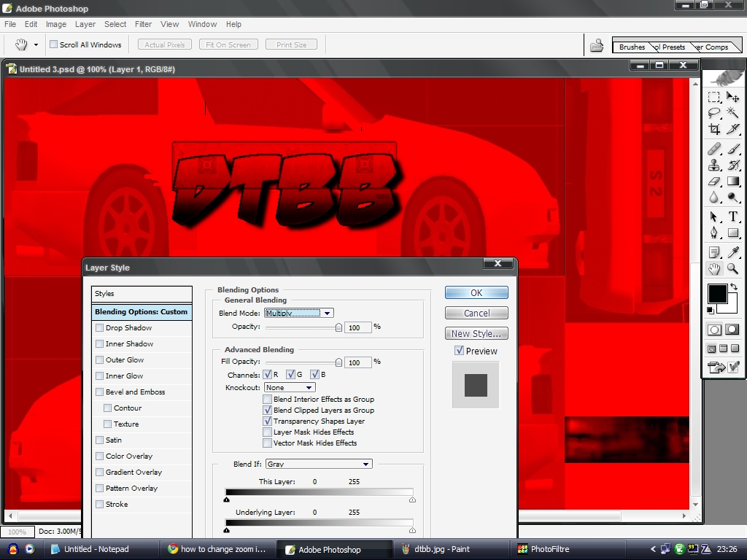Select the Magic Wand tool

pyautogui.click(x=732, y=113)
